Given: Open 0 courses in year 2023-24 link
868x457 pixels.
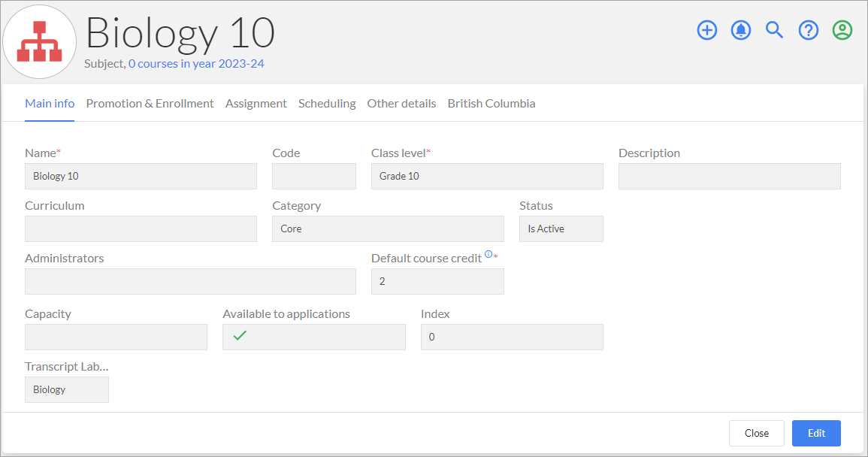Looking at the screenshot, I should (x=196, y=64).
